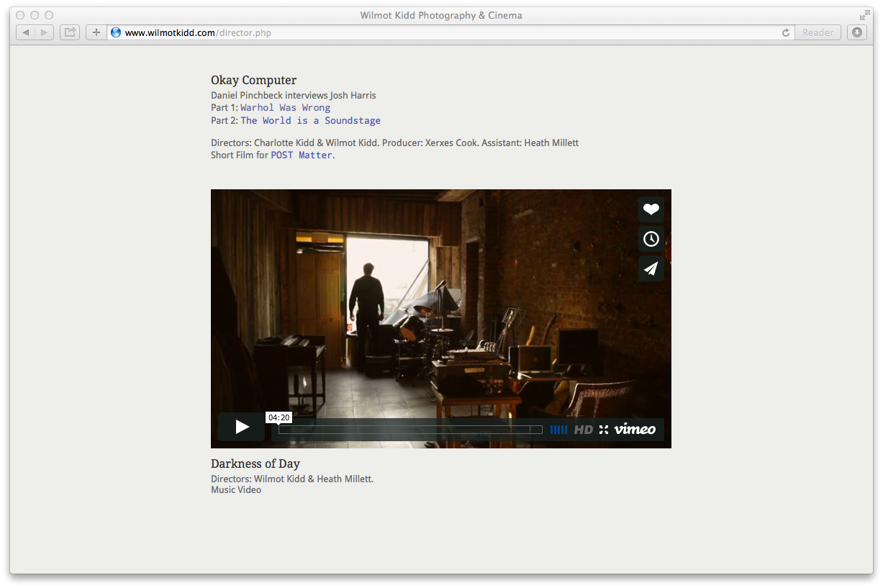883x588 pixels.
Task: Add bookmark with plus button
Action: click(x=96, y=32)
